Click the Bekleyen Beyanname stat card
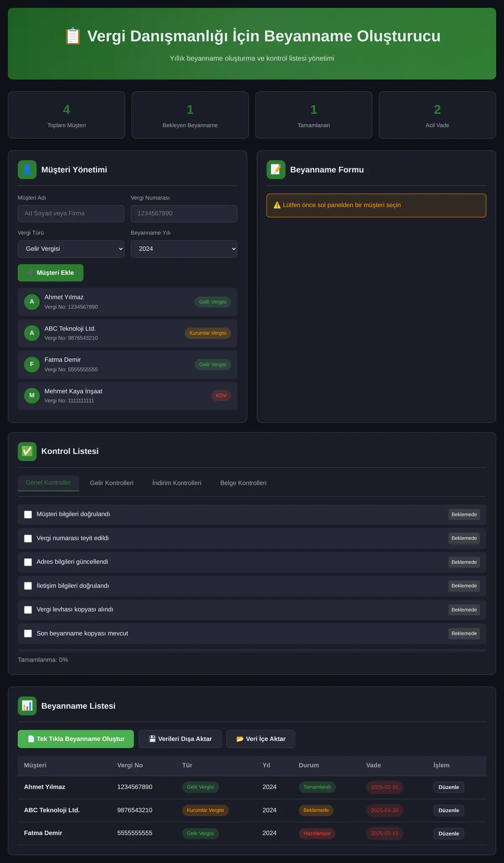 coord(190,115)
